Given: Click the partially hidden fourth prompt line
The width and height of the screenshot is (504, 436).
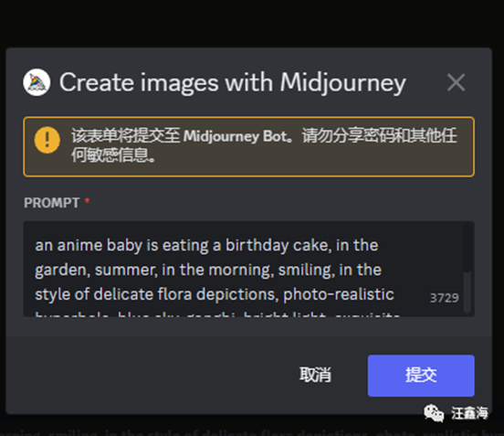Looking at the screenshot, I should (x=217, y=314).
